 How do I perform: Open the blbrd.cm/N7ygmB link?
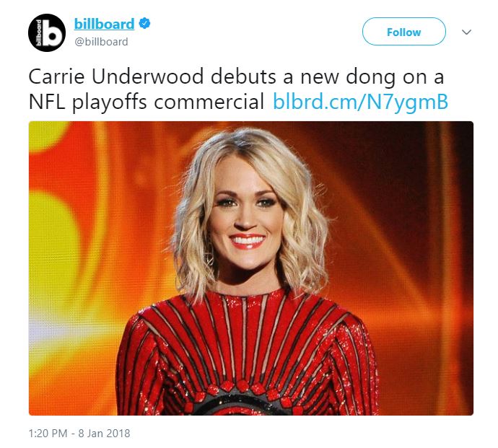point(360,102)
